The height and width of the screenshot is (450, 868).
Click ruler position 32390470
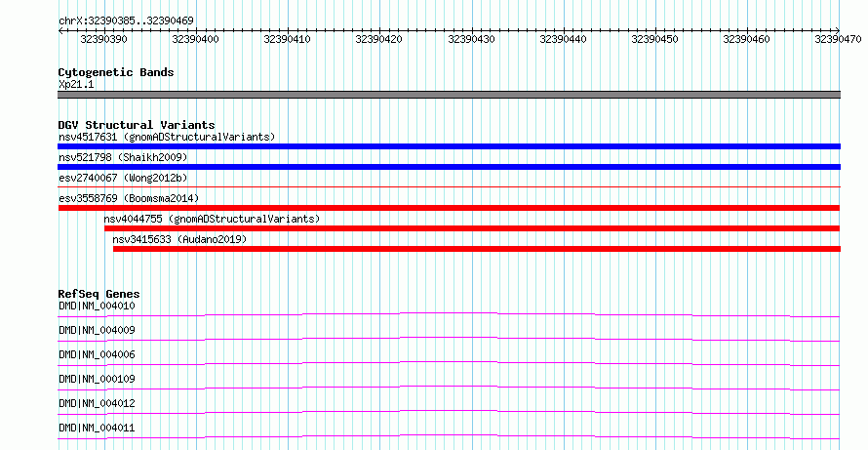tap(838, 39)
